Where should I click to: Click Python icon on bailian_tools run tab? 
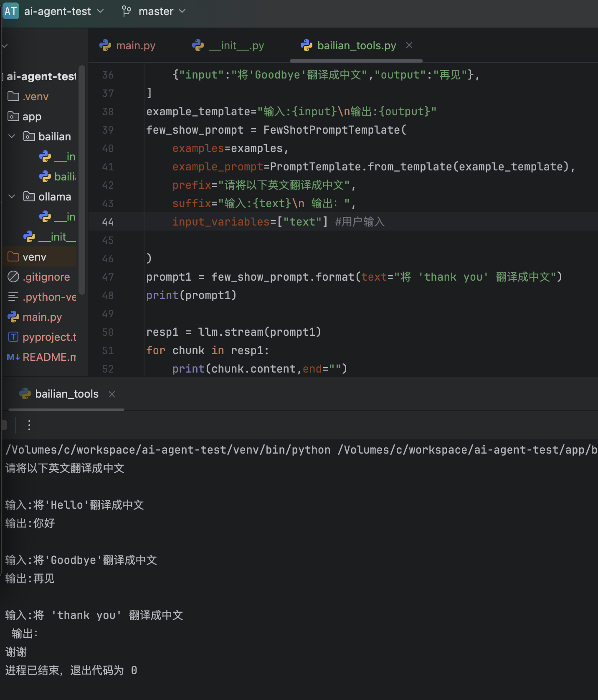tap(25, 393)
